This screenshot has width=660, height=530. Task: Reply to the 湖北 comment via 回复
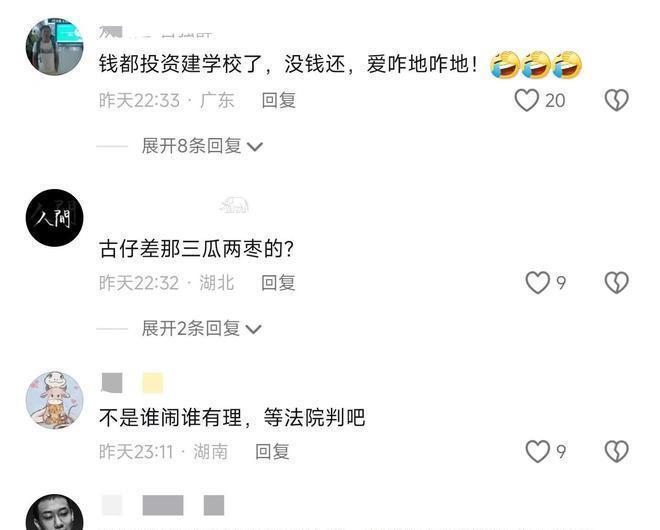(x=278, y=282)
